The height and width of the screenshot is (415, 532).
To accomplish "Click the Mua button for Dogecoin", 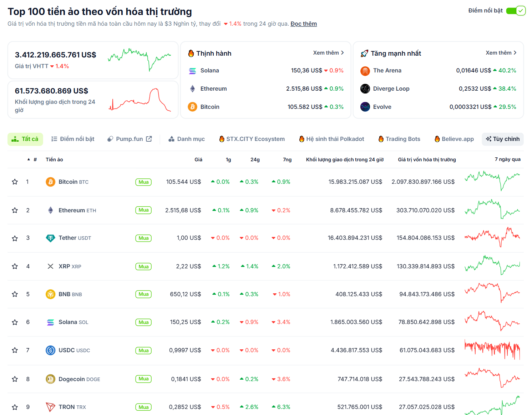I will tap(143, 379).
